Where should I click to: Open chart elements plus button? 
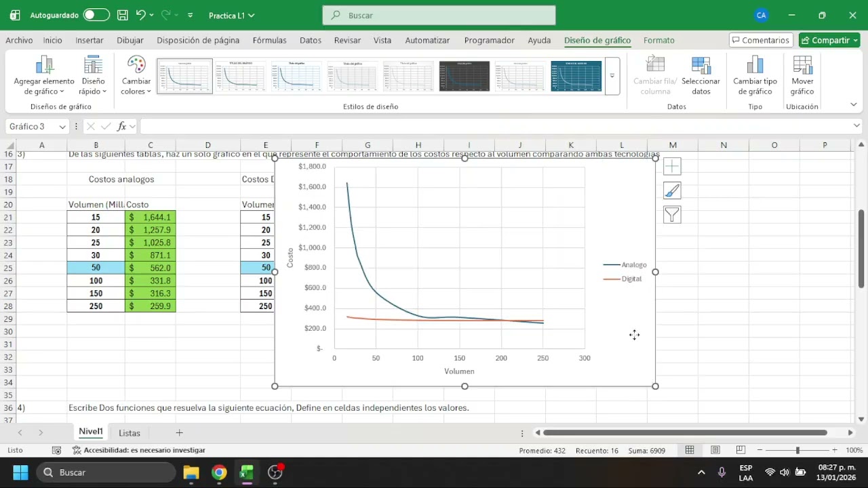pos(672,167)
